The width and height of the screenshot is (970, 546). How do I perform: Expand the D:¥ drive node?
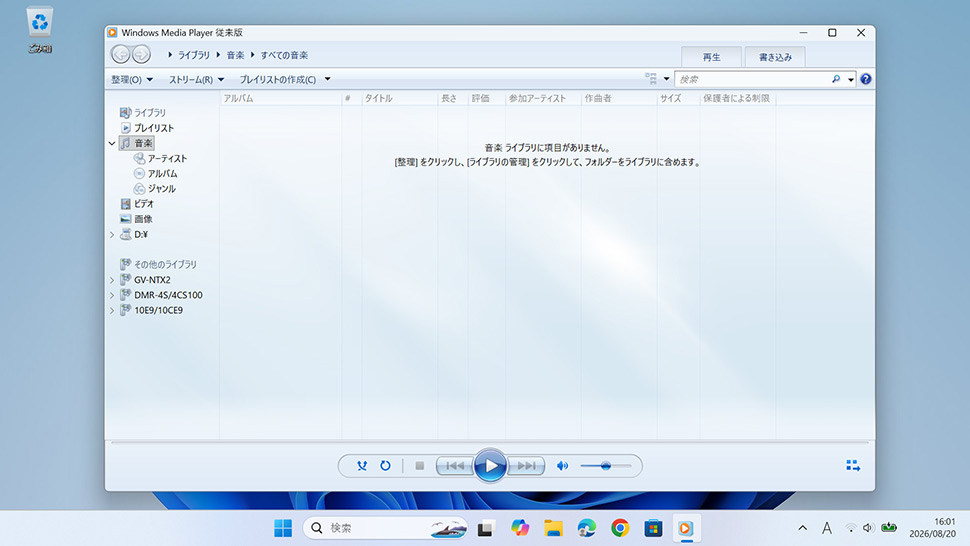(112, 234)
